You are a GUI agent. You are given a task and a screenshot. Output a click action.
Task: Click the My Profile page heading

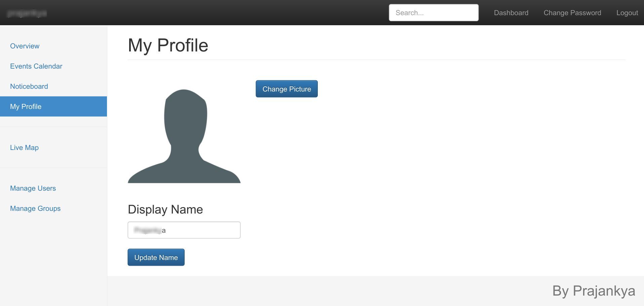pyautogui.click(x=168, y=45)
